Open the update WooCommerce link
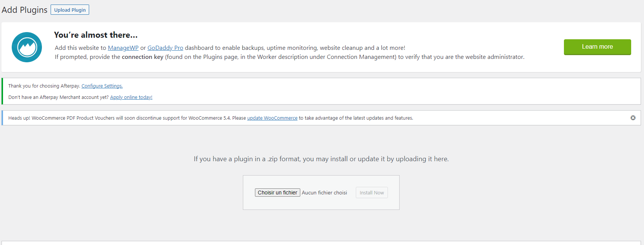The width and height of the screenshot is (644, 245). coord(272,118)
